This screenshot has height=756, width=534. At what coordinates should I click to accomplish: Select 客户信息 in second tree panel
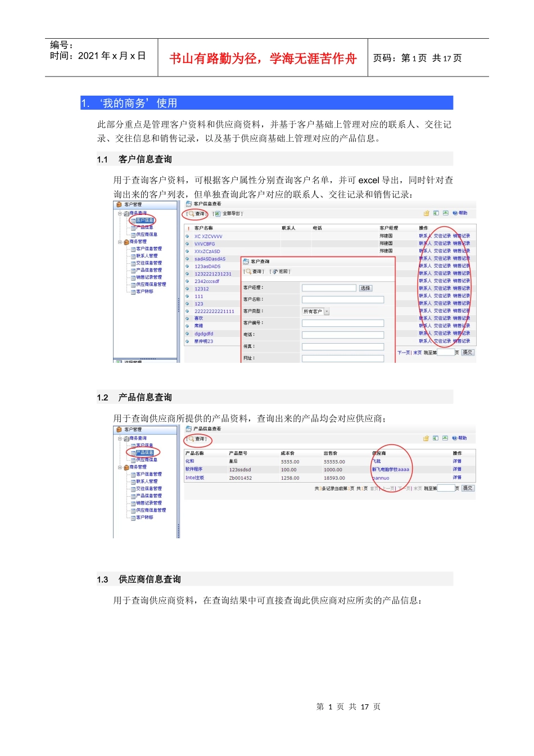click(144, 445)
